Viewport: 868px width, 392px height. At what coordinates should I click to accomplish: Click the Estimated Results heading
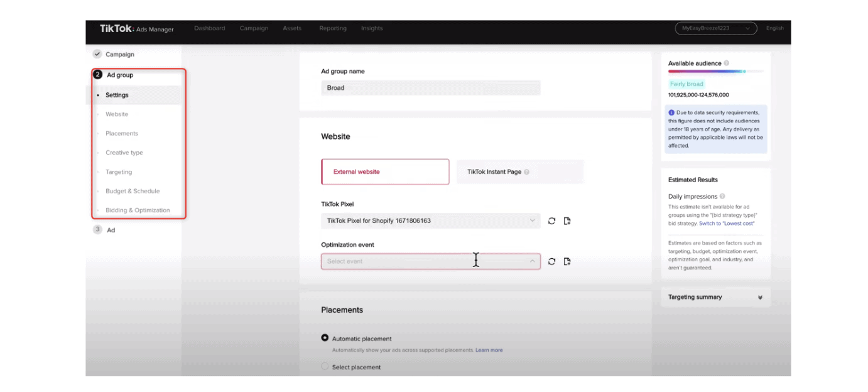point(693,180)
